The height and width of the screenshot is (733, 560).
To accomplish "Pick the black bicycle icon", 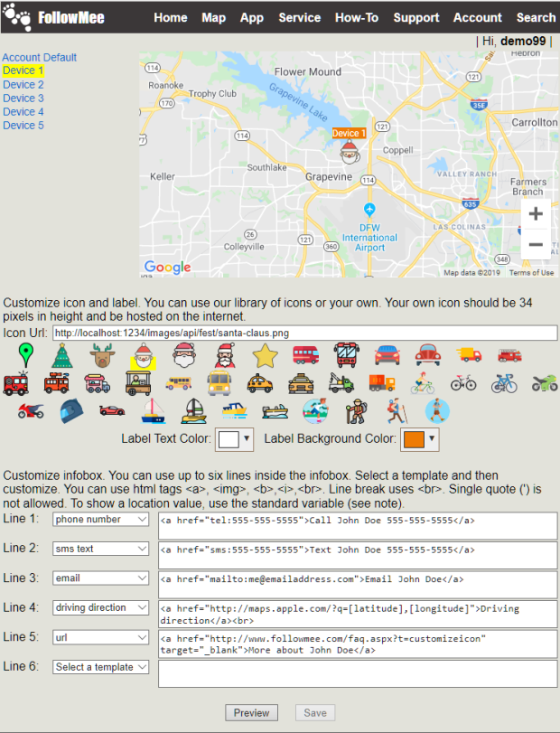I will point(463,384).
